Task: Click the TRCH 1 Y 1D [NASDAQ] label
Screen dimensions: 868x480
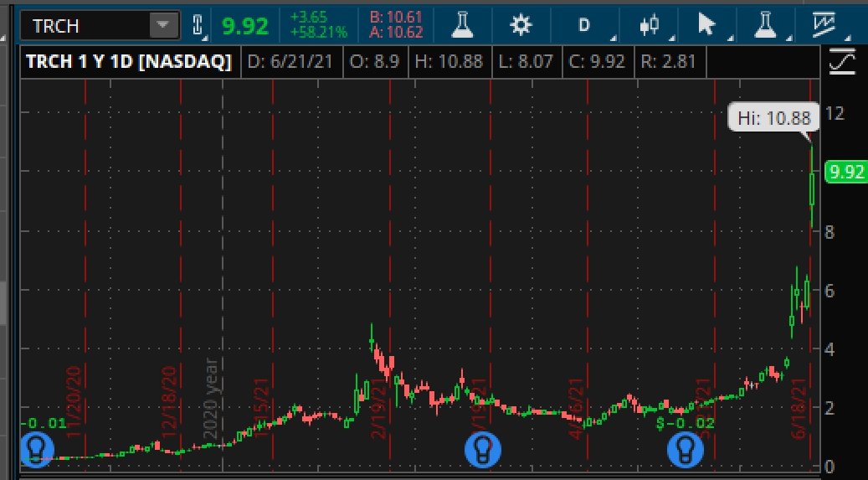Action: [129, 61]
